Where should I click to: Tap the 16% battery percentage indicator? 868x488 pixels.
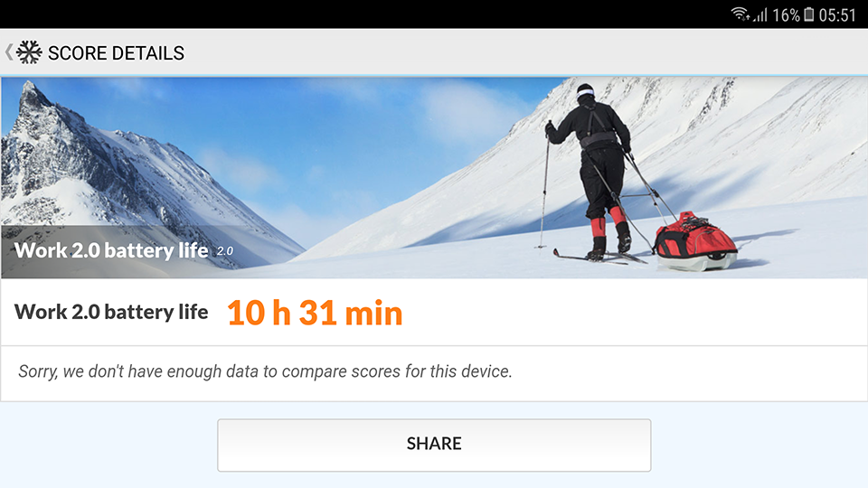coord(786,15)
